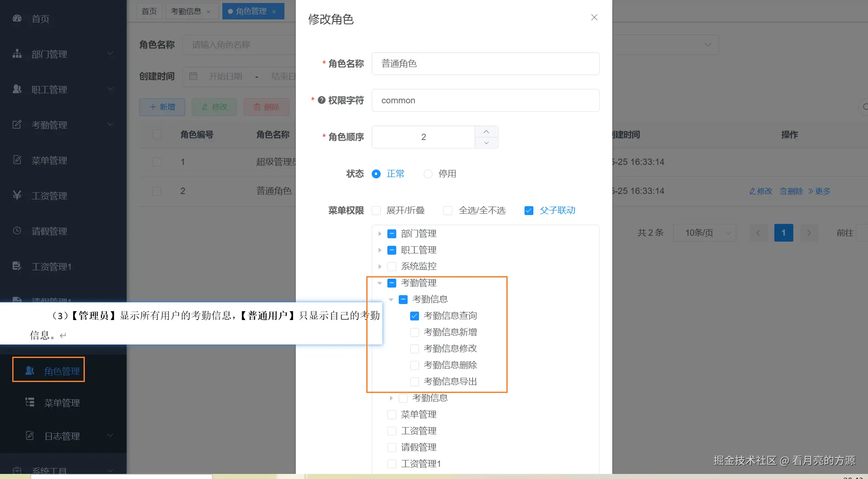868x479 pixels.
Task: Click the 部门管理 organization icon
Action: point(17,54)
